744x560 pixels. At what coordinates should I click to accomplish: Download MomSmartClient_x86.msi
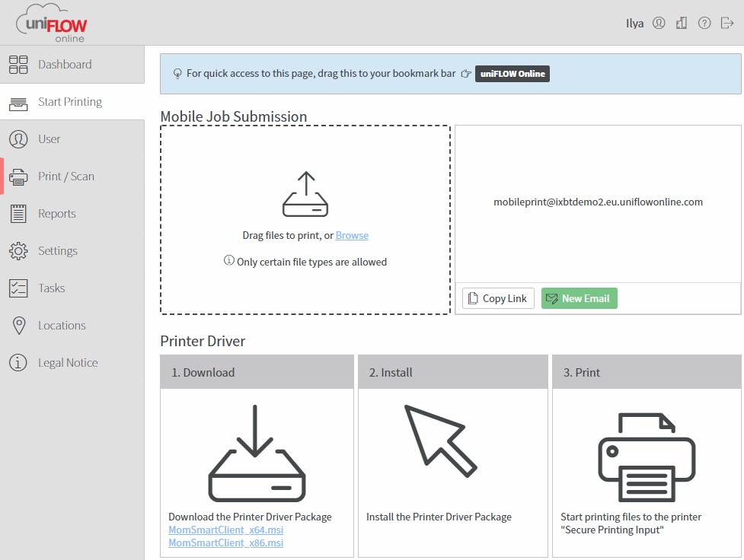point(226,542)
